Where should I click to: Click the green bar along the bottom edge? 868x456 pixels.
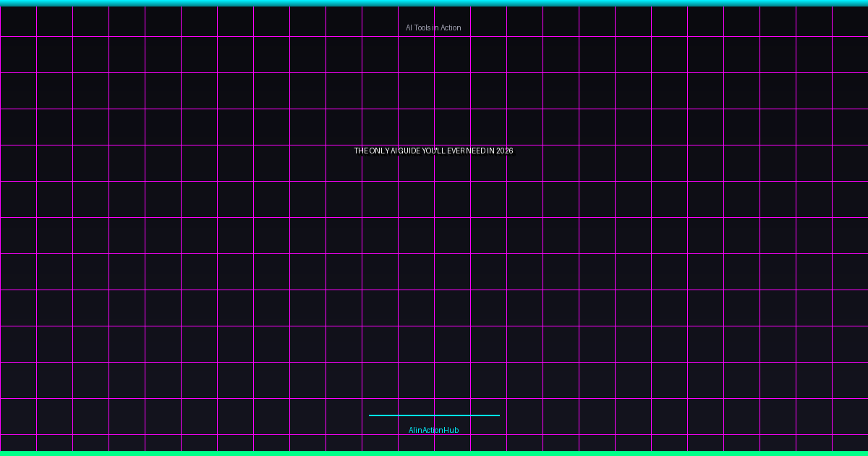[x=434, y=453]
